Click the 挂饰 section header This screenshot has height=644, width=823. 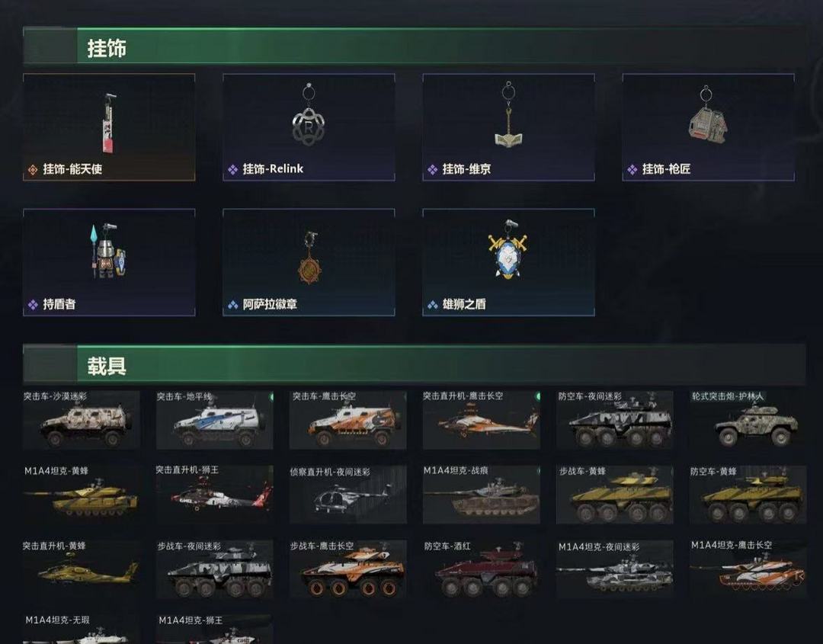414,46
